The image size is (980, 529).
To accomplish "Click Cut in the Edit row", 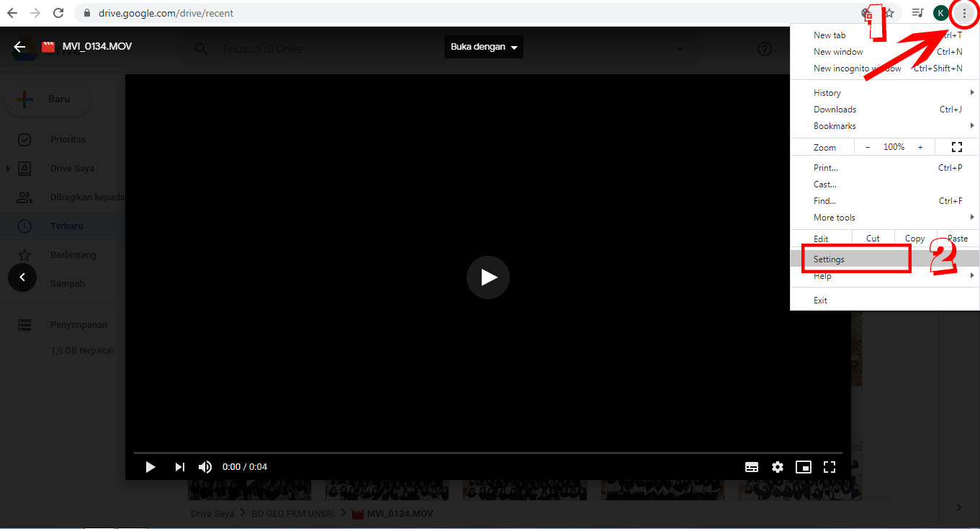I will 873,239.
